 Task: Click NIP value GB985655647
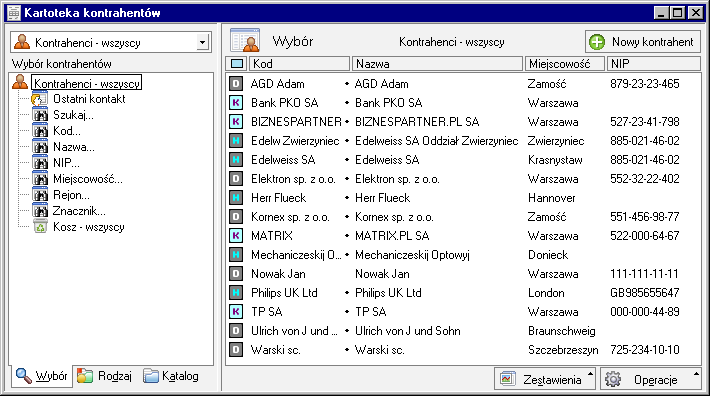(644, 293)
